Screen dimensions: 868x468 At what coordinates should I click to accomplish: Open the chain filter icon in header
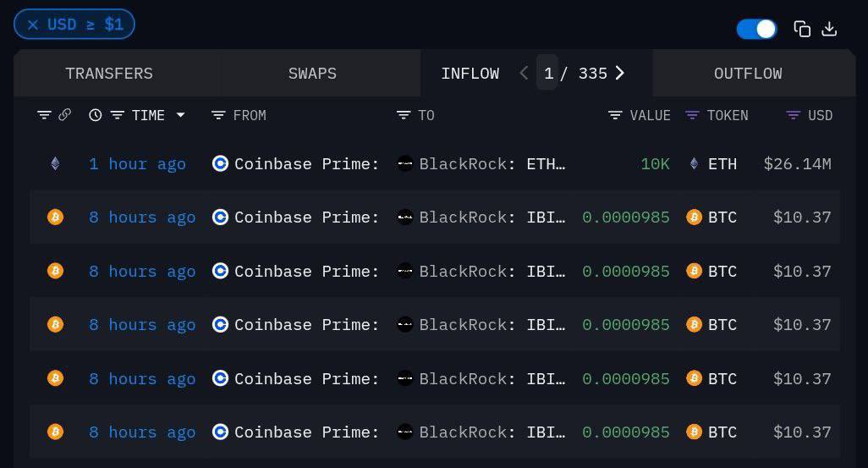pyautogui.click(x=44, y=115)
